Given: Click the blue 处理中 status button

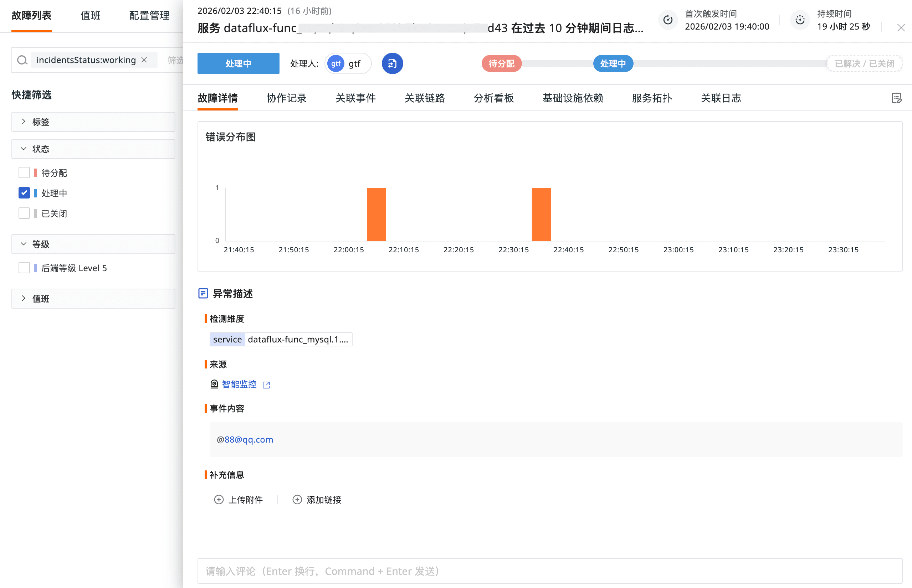Looking at the screenshot, I should pos(238,63).
